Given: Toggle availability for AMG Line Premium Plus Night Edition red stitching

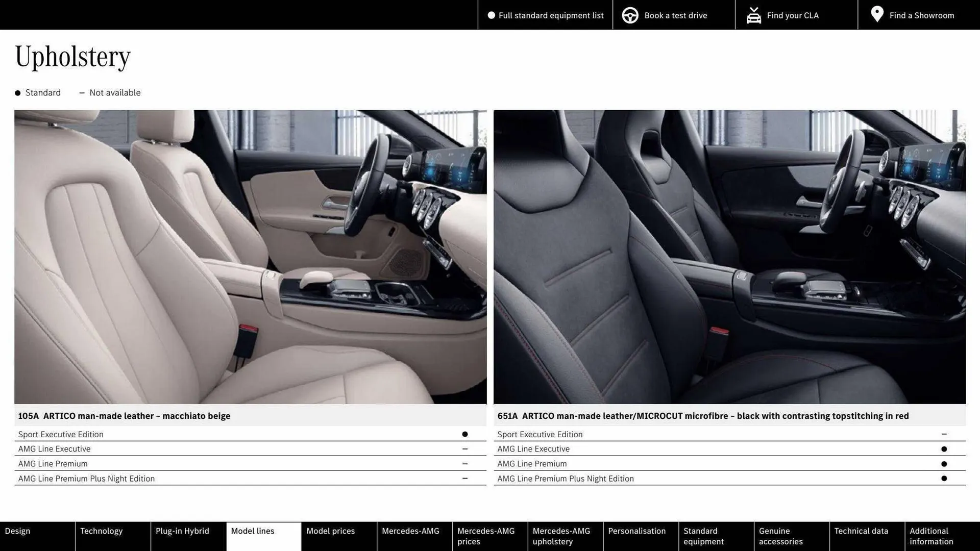Looking at the screenshot, I should click(944, 478).
